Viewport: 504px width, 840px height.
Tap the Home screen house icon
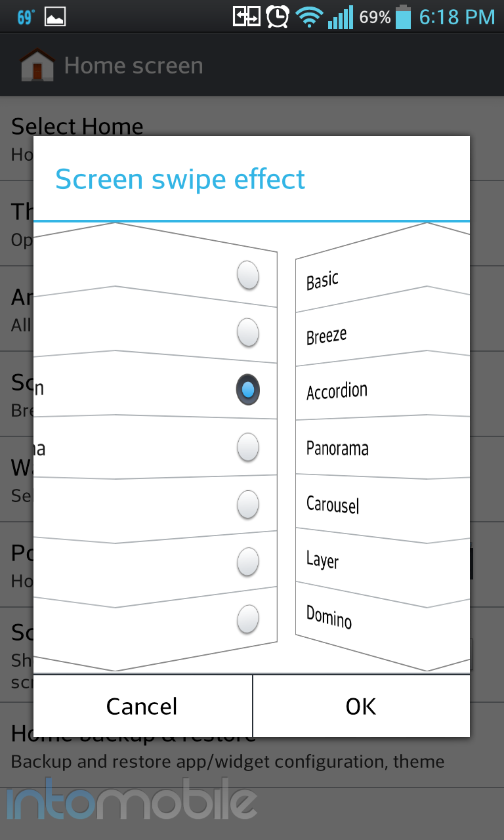click(37, 65)
